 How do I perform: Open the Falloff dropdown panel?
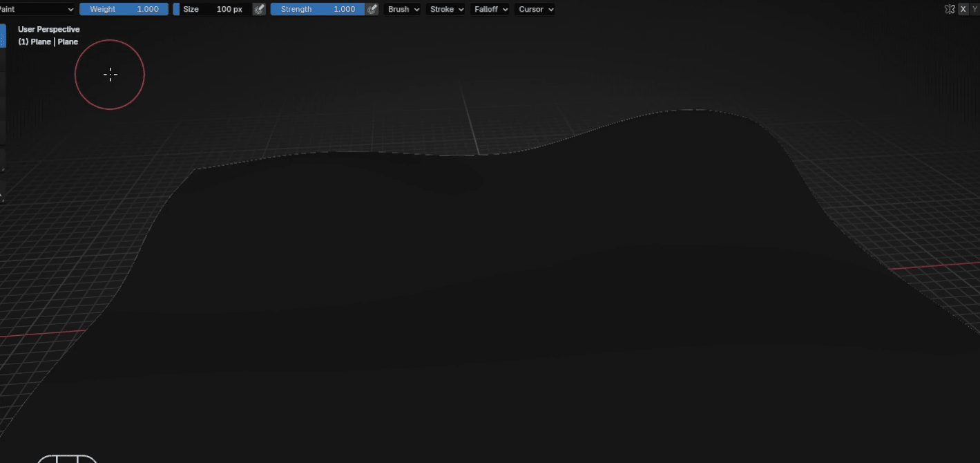491,9
